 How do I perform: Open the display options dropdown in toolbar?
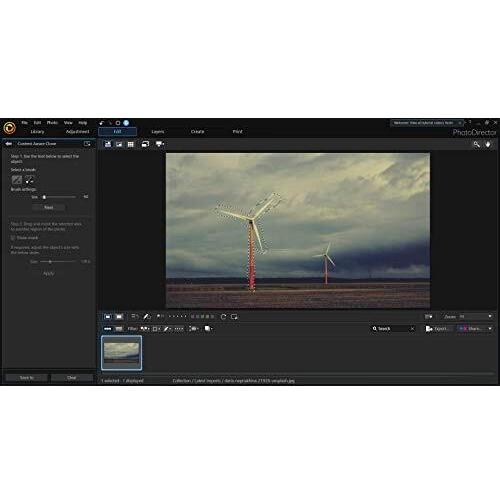pyautogui.click(x=428, y=317)
